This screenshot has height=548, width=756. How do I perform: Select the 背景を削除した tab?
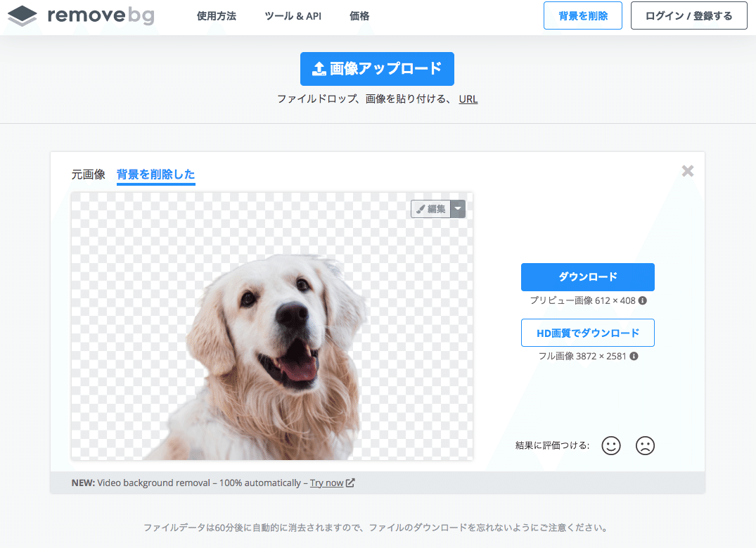[155, 174]
